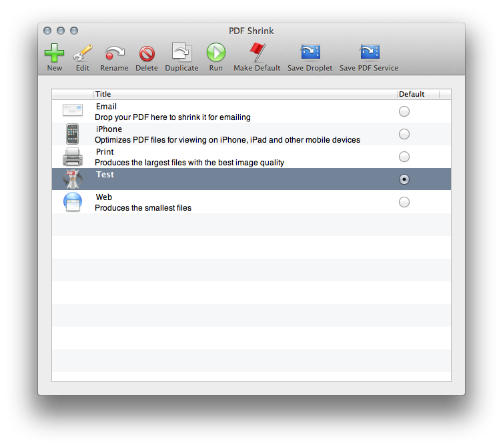This screenshot has width=503, height=448.
Task: Click the Save Droplet icon
Action: 310,52
